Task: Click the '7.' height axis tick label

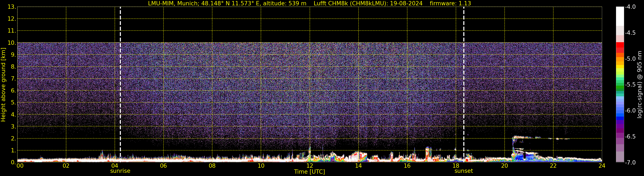Action: 13,79
